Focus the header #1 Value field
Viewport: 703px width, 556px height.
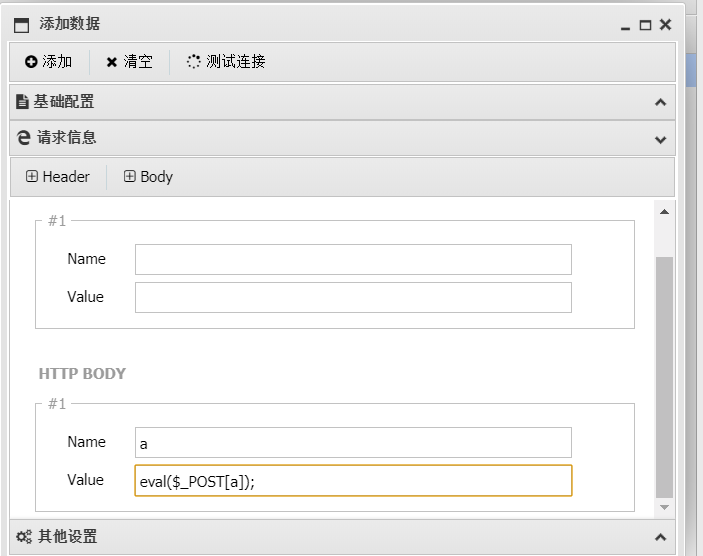(x=353, y=297)
